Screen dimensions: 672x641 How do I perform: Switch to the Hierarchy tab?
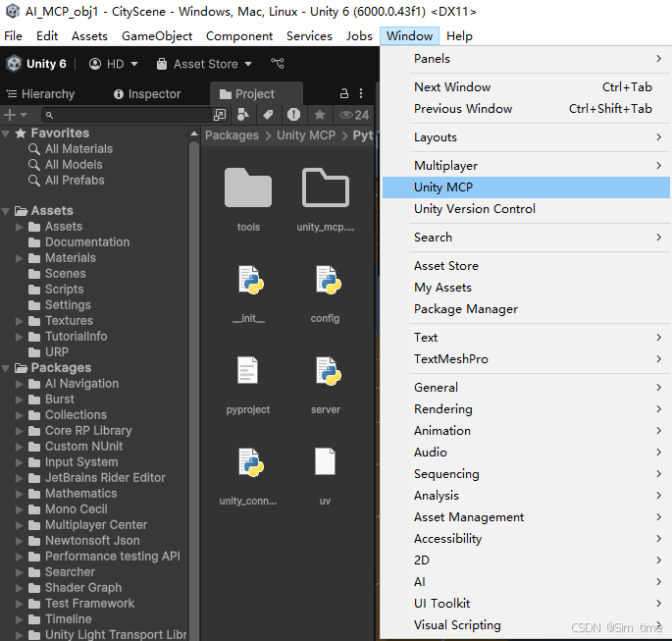41,94
